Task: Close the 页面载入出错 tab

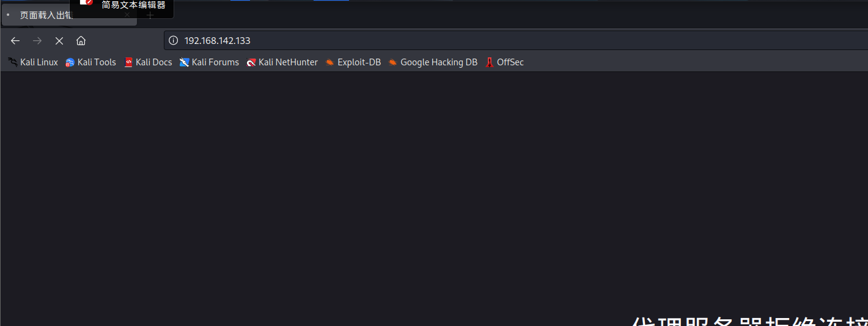Action: pyautogui.click(x=127, y=15)
